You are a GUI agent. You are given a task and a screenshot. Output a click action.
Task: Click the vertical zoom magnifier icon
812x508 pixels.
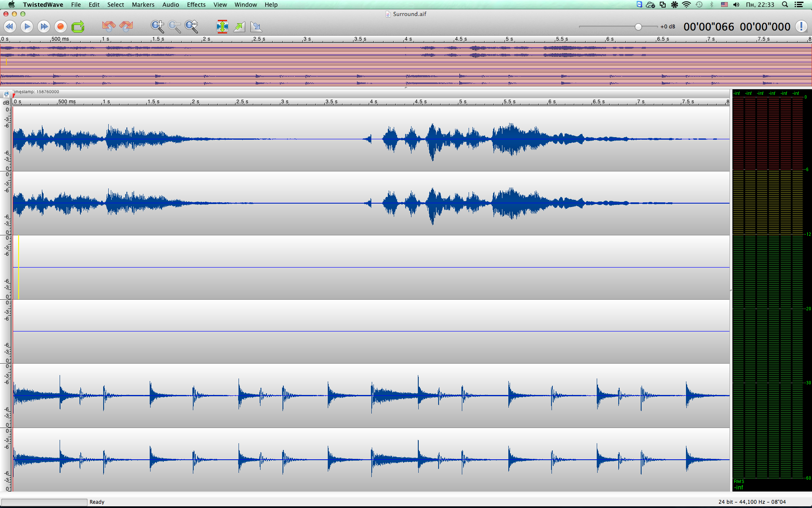tap(192, 27)
